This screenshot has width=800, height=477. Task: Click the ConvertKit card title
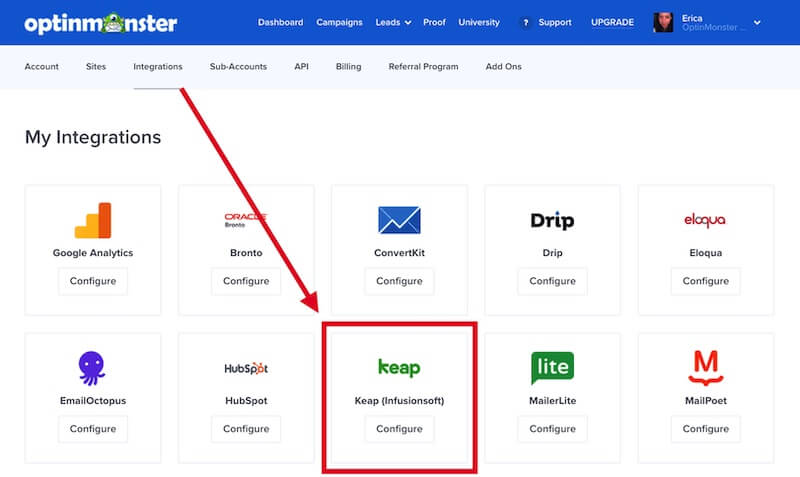pyautogui.click(x=399, y=253)
